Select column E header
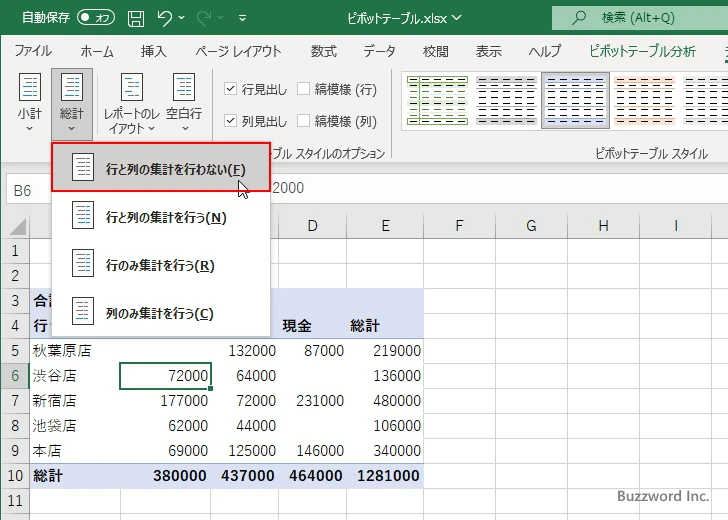The image size is (728, 520). coord(385,226)
